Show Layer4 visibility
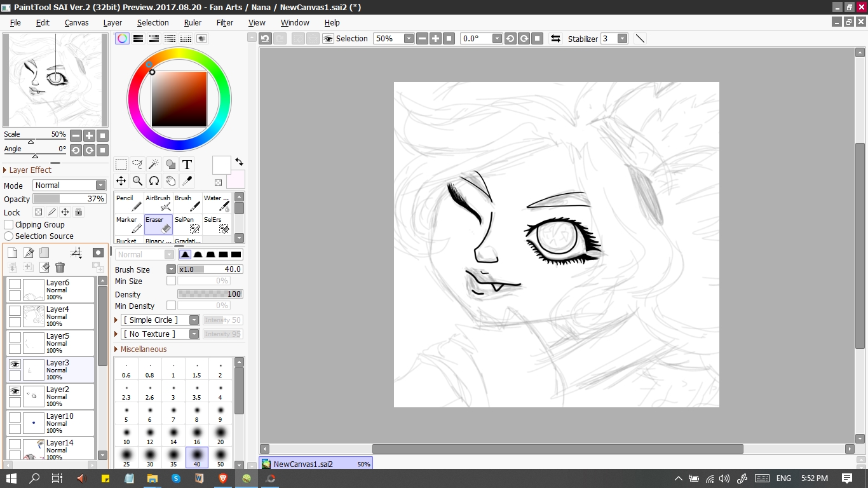868x488 pixels. pyautogui.click(x=15, y=311)
